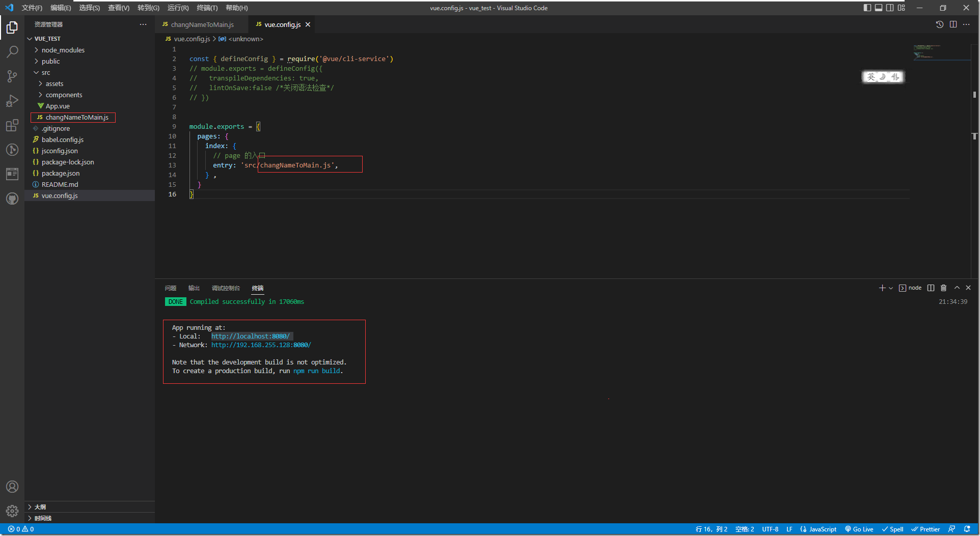
Task: Kill terminal with trash icon
Action: coord(943,288)
